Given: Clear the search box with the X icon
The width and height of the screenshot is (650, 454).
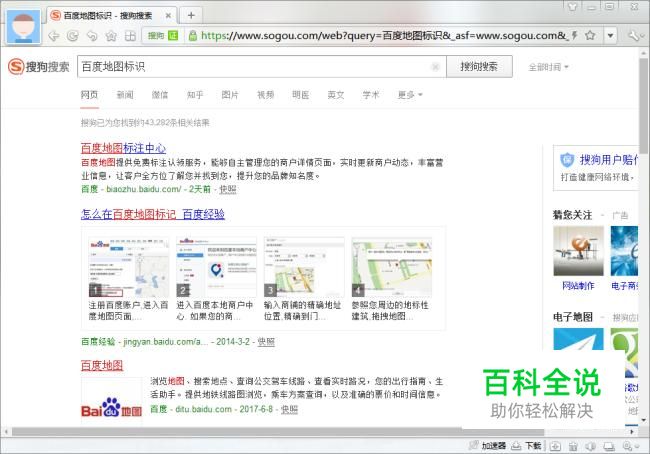Looking at the screenshot, I should pos(435,66).
